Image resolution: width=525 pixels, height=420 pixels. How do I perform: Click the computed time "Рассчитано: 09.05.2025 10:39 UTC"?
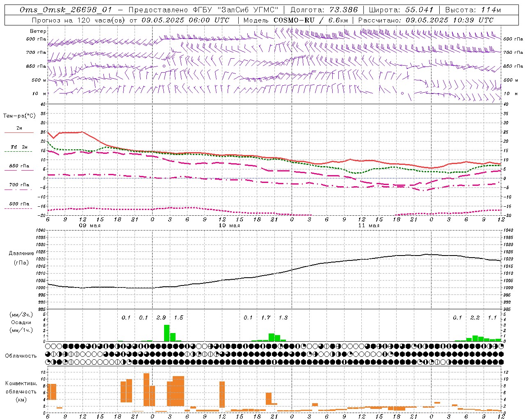point(426,20)
